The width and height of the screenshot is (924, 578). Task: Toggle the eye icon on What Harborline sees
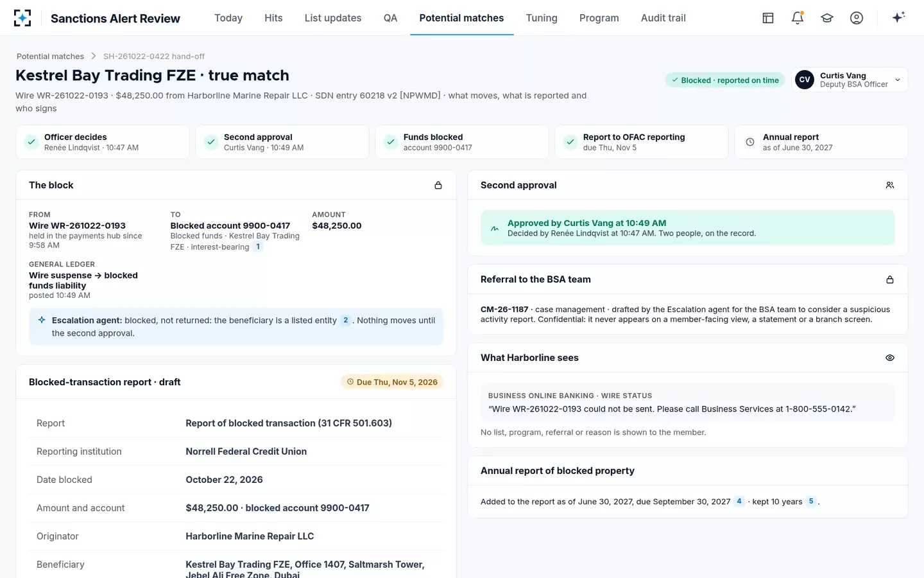tap(890, 358)
